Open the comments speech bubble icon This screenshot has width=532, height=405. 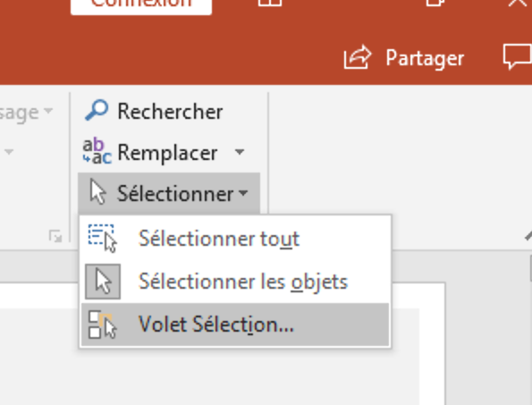coord(518,57)
